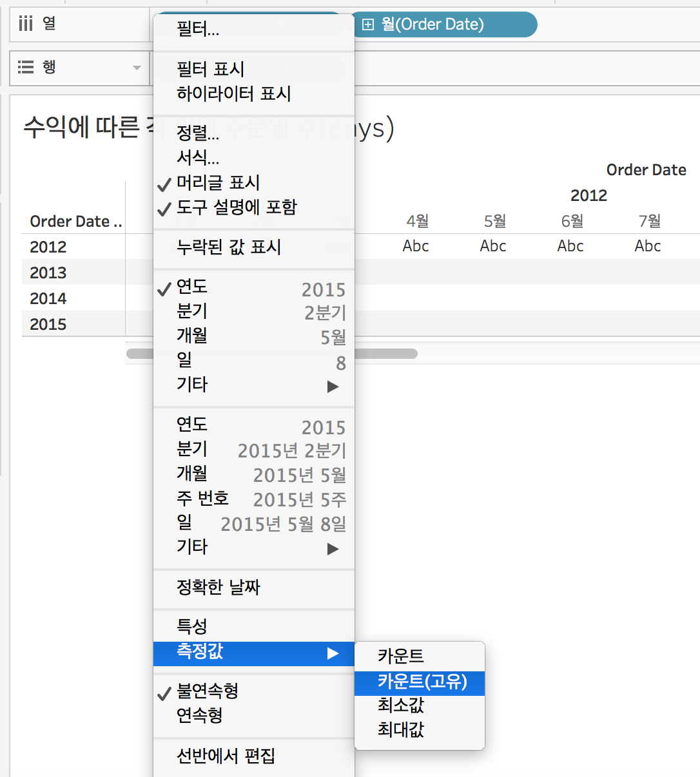Expand the plus icon on 월(Order Date) pill
Image resolution: width=700 pixels, height=777 pixels.
tap(368, 24)
